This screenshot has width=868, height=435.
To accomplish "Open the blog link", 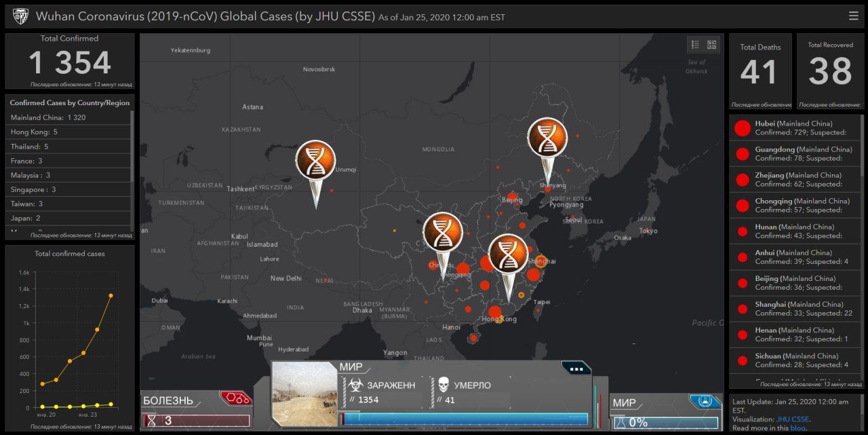I will 797,428.
